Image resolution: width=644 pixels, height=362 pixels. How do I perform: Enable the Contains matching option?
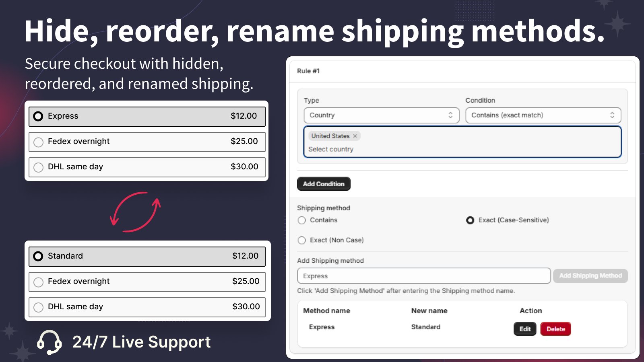click(301, 220)
